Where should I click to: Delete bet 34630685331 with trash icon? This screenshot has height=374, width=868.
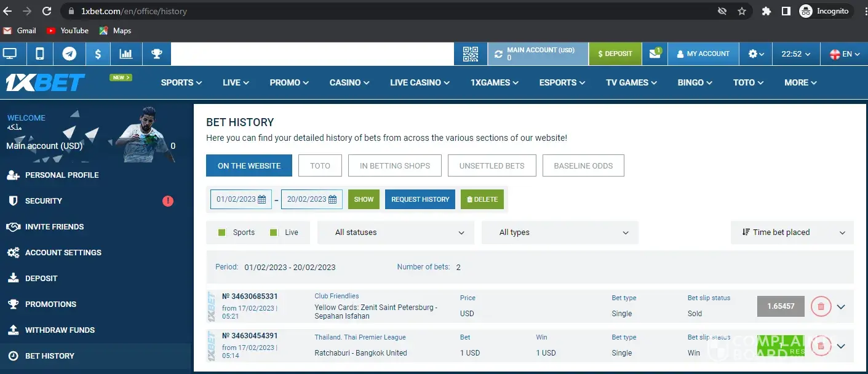(821, 306)
